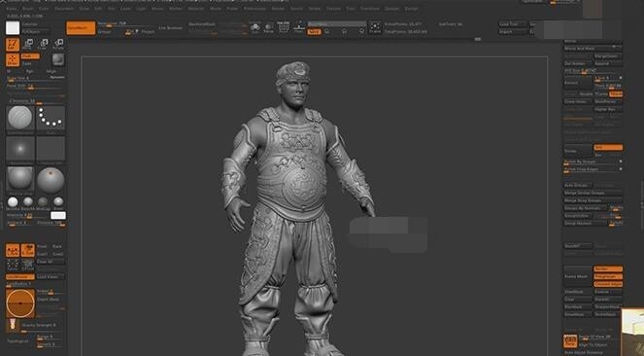Select the Edit mode icon
644x356 pixels.
click(x=13, y=45)
